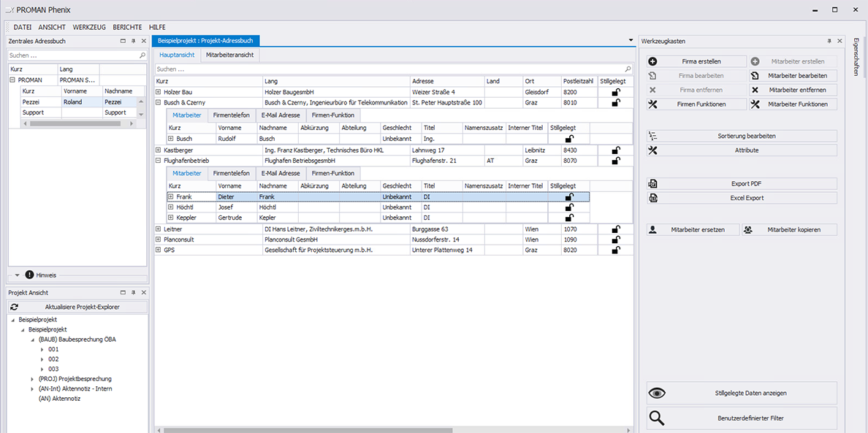Click the Firma erstellen plus icon
This screenshot has height=433, width=868.
point(652,61)
